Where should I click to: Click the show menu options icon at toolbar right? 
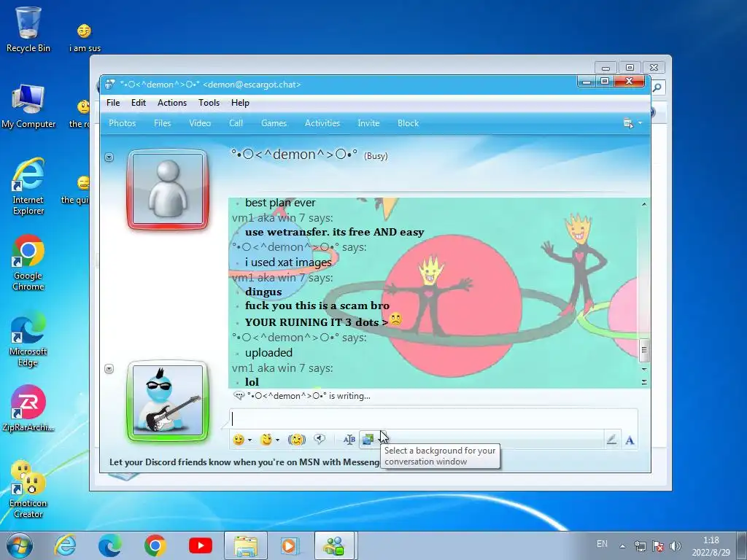[x=628, y=123]
